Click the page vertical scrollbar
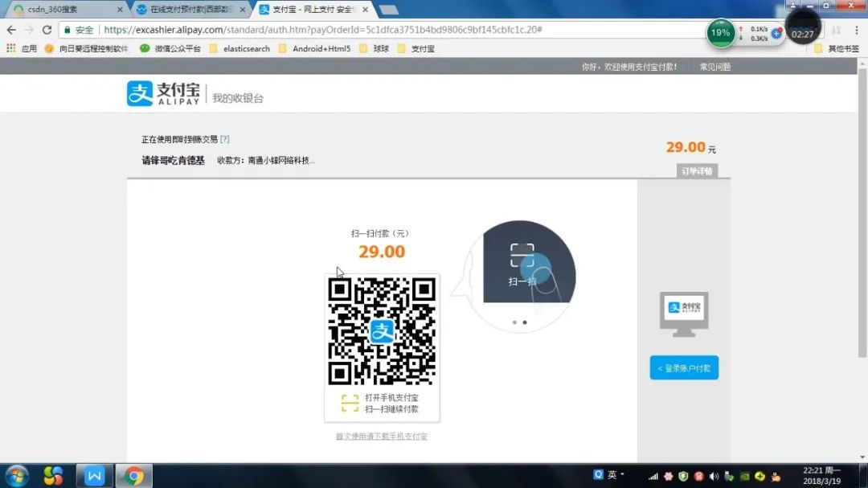This screenshot has height=488, width=868. click(x=862, y=213)
